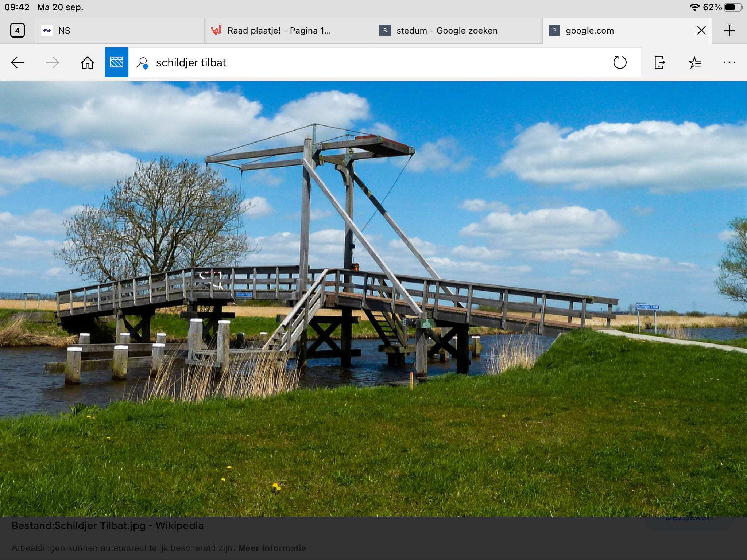The image size is (747, 560).
Task: Open the three-dots settings menu
Action: click(729, 63)
